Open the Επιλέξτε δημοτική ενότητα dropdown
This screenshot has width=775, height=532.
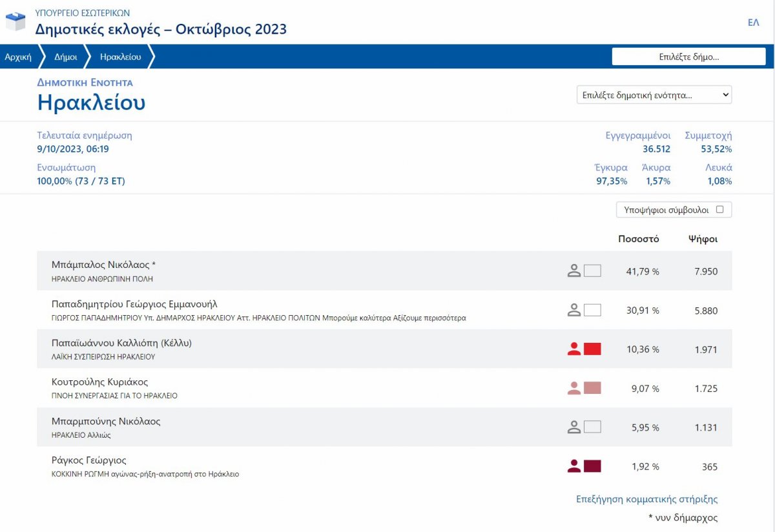pos(654,95)
